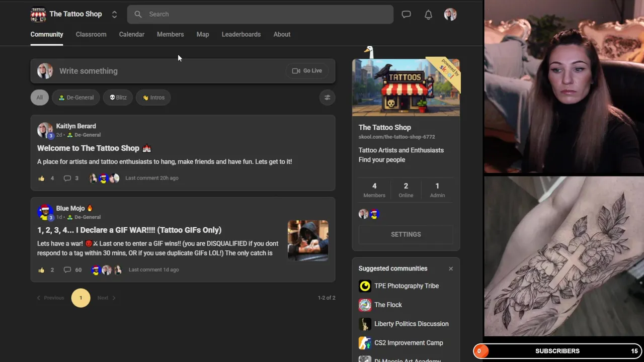Switch to the Community tab

click(x=47, y=34)
